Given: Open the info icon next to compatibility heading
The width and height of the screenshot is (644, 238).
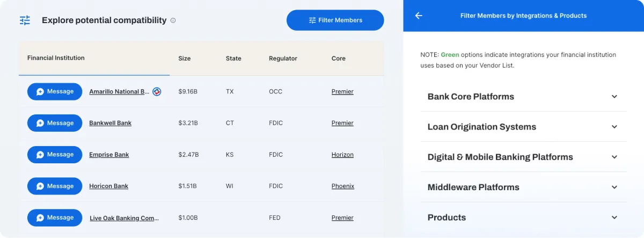Looking at the screenshot, I should [x=173, y=20].
